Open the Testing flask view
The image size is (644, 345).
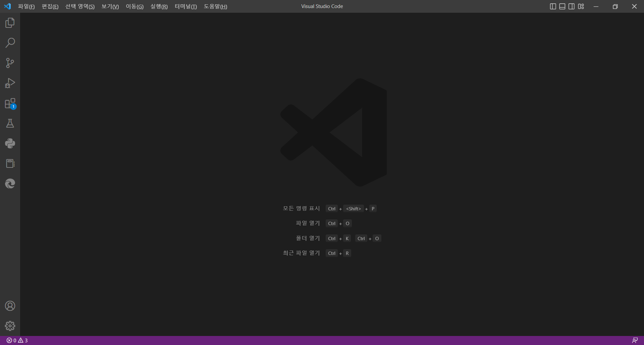(x=10, y=123)
